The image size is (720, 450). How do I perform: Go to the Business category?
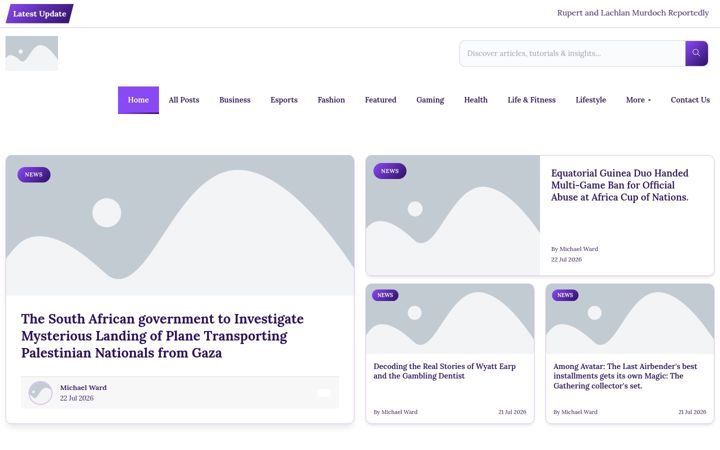click(235, 100)
